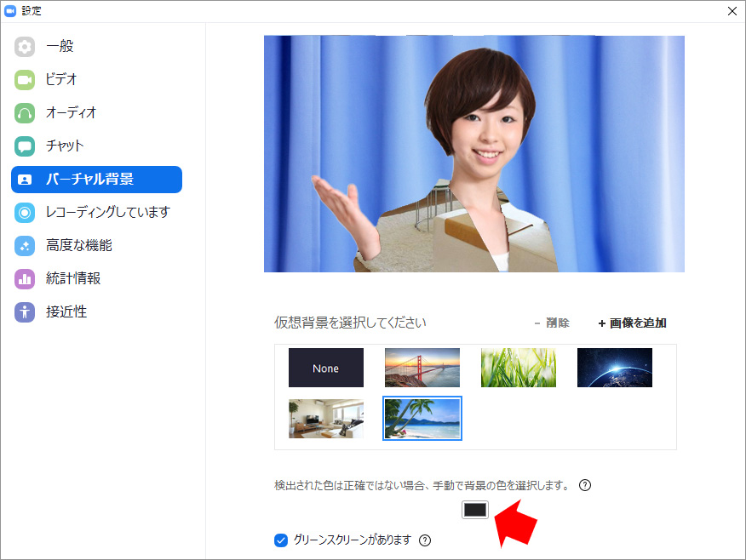The width and height of the screenshot is (746, 560).
Task: Click the Accessibility (接近性) icon
Action: [25, 312]
